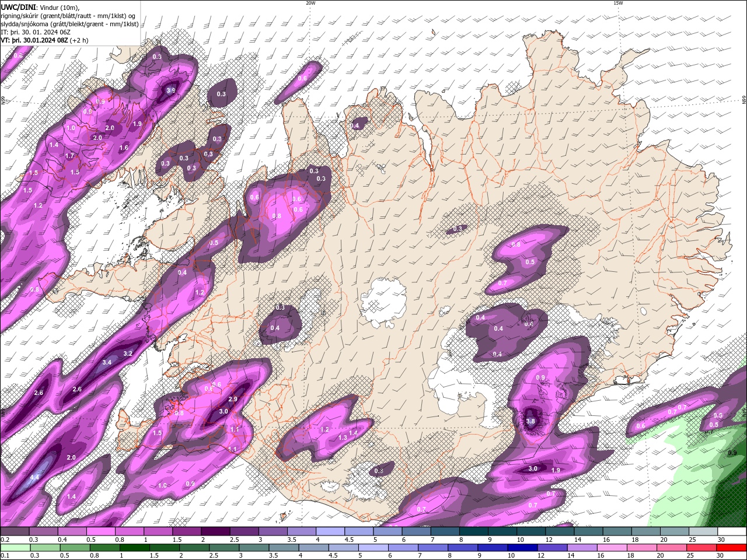Click the 3.8 snowfall value in southeast Iceland
This screenshot has width=747, height=560.
[530, 421]
